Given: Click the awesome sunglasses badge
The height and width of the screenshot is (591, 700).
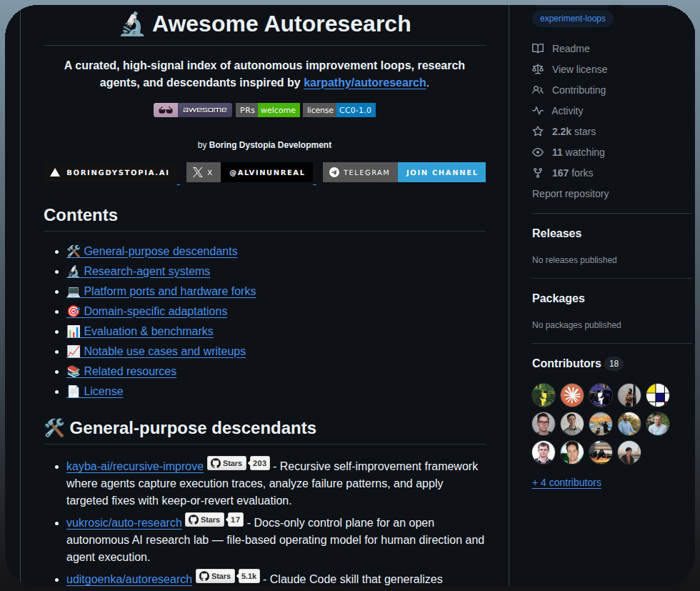Looking at the screenshot, I should (x=193, y=110).
